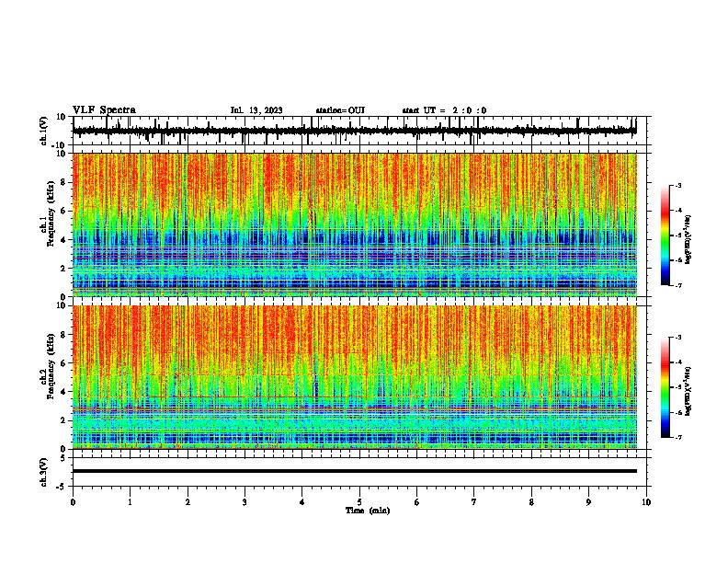Click the "2" kHz tick on ch.2 frequency axis
728x563 pixels.
click(x=63, y=420)
